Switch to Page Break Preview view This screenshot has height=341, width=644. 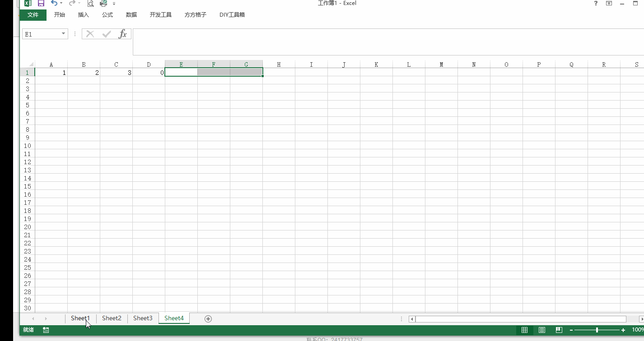click(x=559, y=330)
